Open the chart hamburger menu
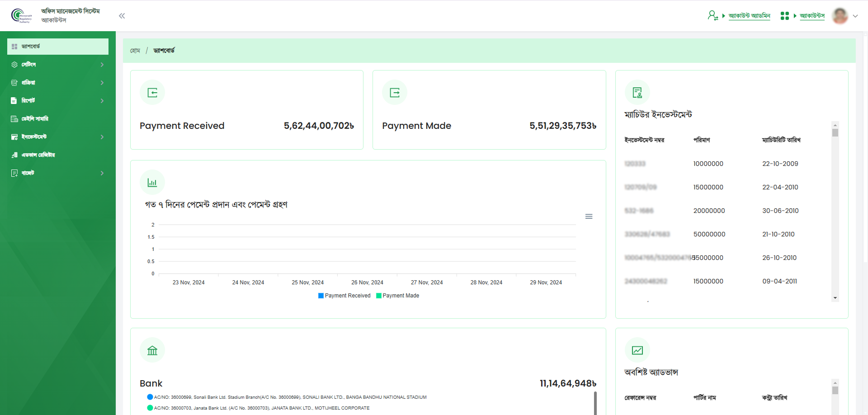 (x=589, y=217)
